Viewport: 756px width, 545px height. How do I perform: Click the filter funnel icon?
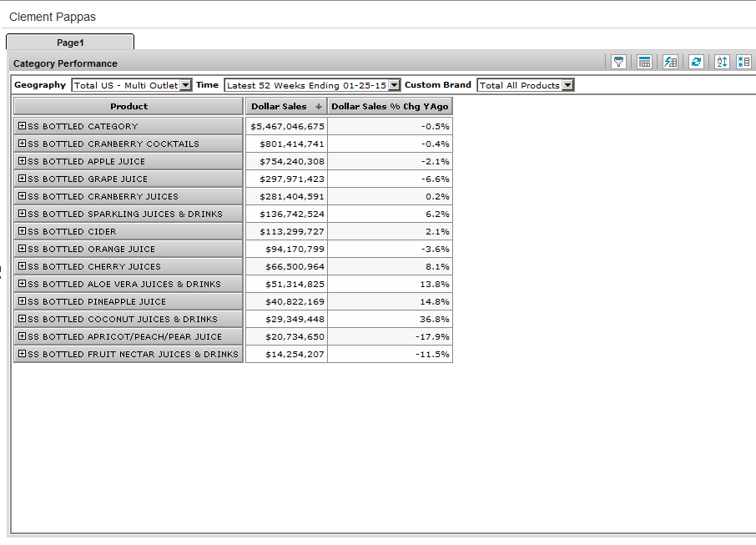pos(618,62)
